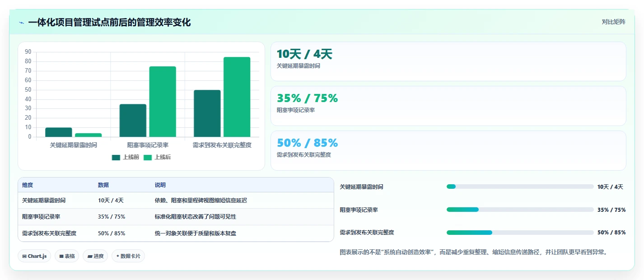Viewport: 644px width, 280px height.
Task: Click the 关键延期暴露时间 progress bar
Action: pyautogui.click(x=520, y=187)
